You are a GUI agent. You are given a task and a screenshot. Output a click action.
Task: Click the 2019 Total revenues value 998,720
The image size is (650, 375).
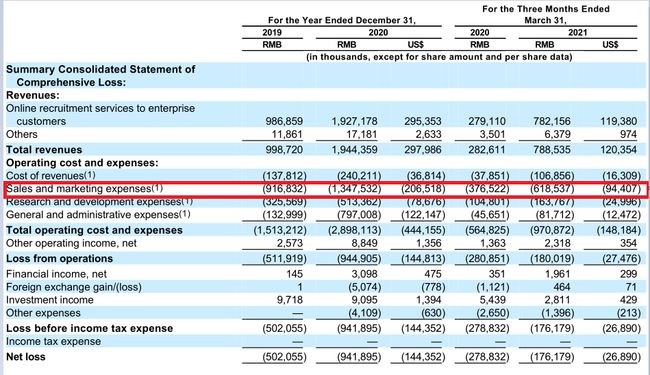pos(284,150)
